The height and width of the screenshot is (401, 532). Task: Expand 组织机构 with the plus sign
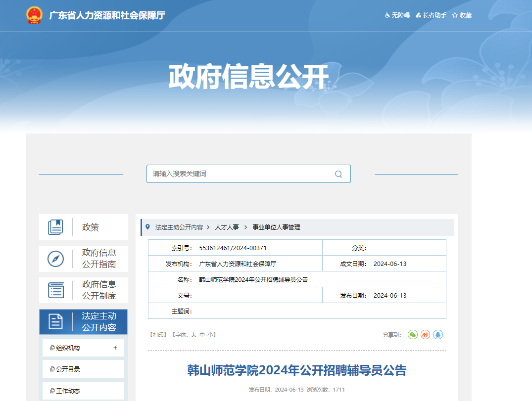click(115, 348)
